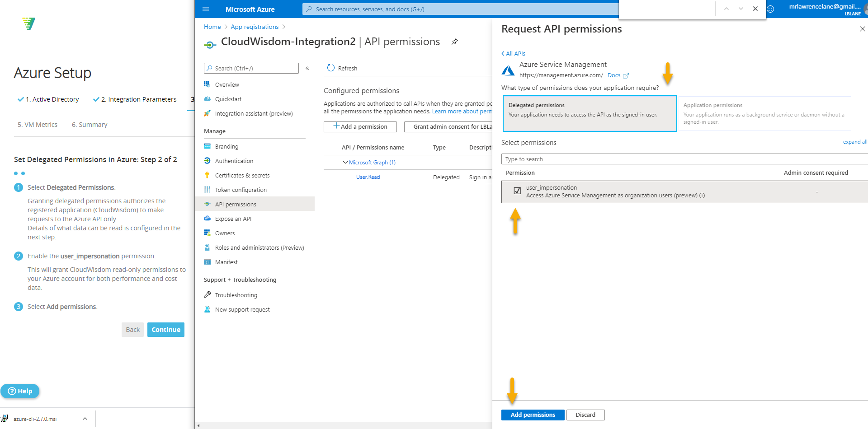Click the horizontal scrollbar left arrow
This screenshot has height=429, width=868.
click(x=198, y=425)
